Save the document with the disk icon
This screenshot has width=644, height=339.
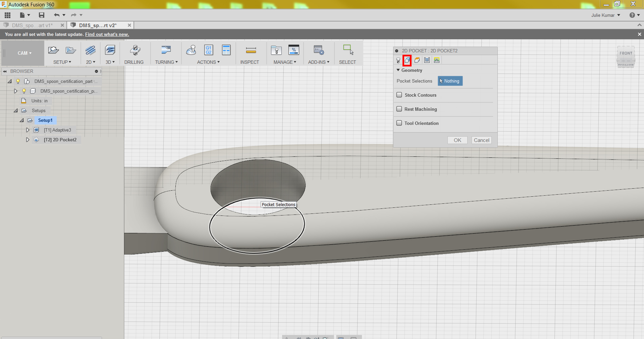[42, 15]
